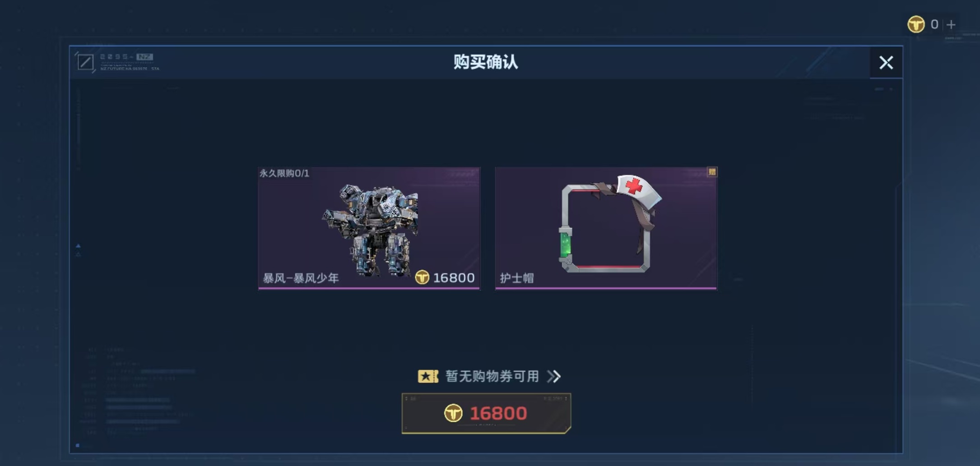Select the 护士帽 avatar frame card
This screenshot has height=466, width=980.
[x=606, y=228]
